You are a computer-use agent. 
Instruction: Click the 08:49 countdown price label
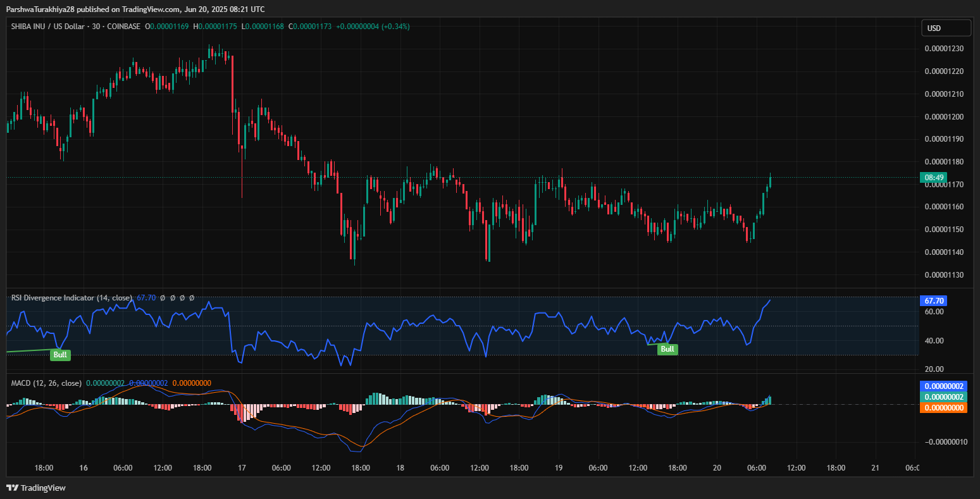(x=933, y=178)
